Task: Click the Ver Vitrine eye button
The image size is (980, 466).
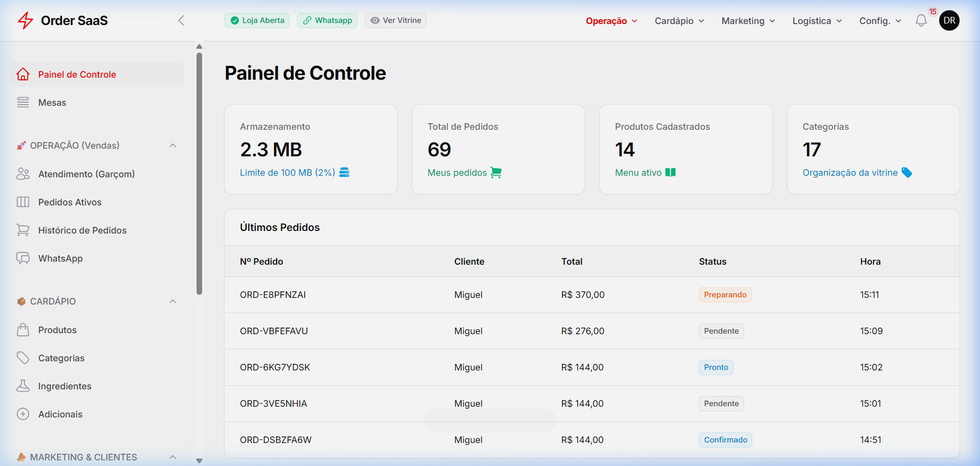Action: 396,20
